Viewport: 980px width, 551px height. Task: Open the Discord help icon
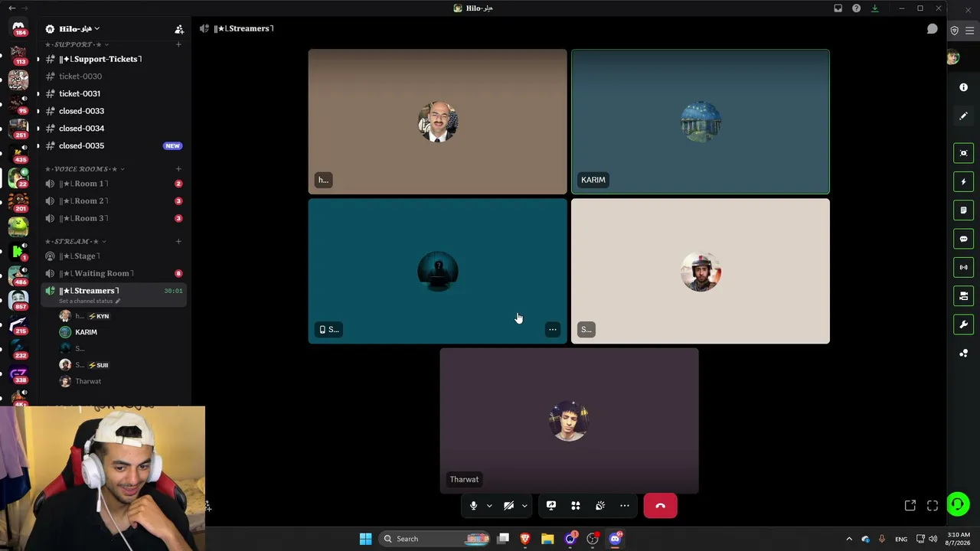[857, 8]
